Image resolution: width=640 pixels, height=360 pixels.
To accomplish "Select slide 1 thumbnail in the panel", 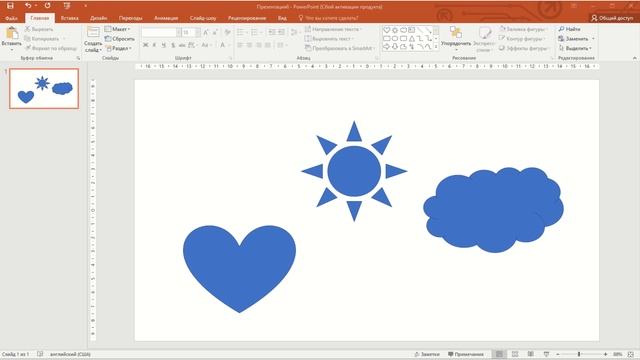I will [44, 89].
